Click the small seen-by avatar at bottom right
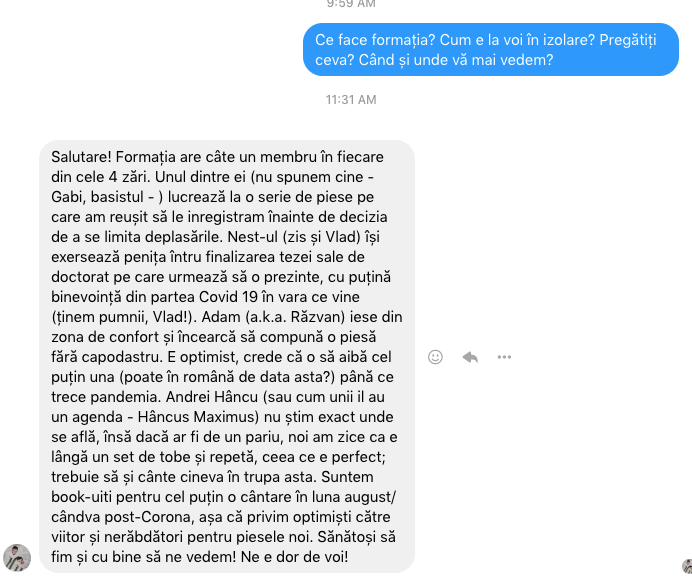This screenshot has height=577, width=692. (x=687, y=567)
